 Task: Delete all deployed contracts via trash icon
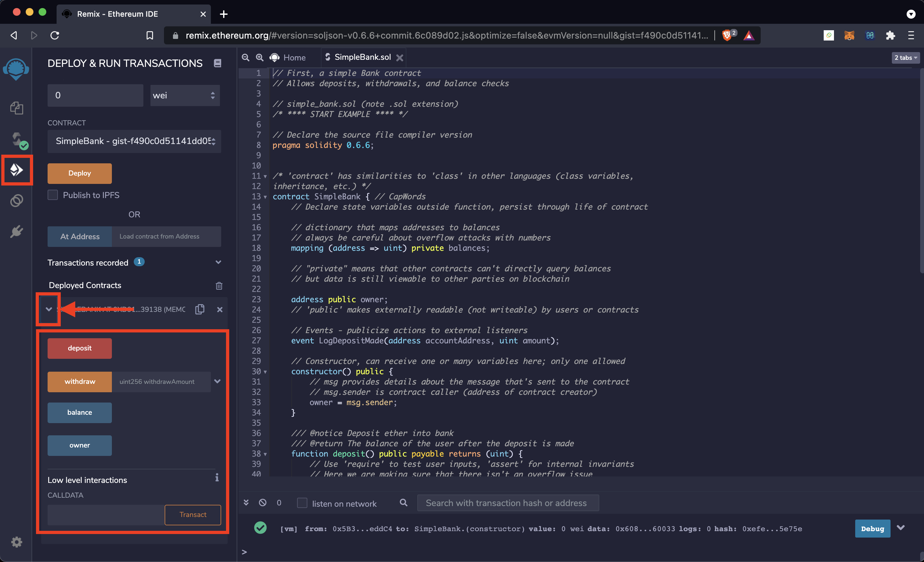(x=219, y=286)
